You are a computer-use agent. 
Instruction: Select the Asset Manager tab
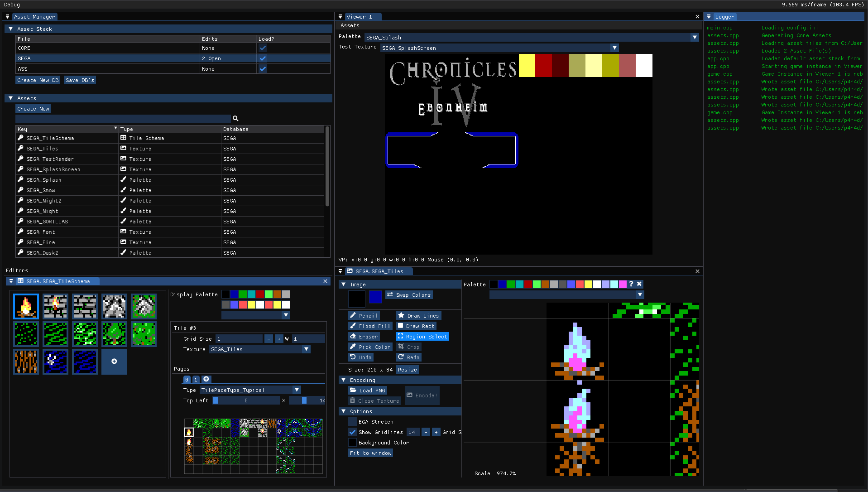pyautogui.click(x=34, y=17)
